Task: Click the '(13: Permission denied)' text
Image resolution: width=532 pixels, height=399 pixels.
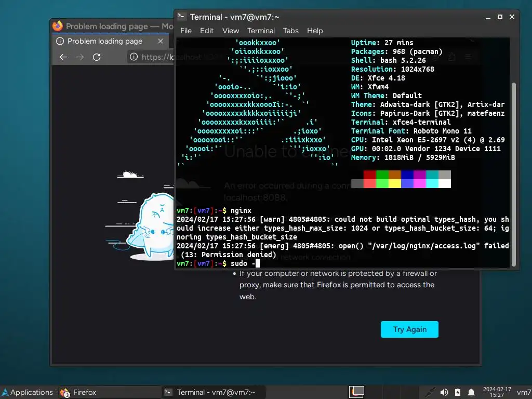Action: [229, 255]
